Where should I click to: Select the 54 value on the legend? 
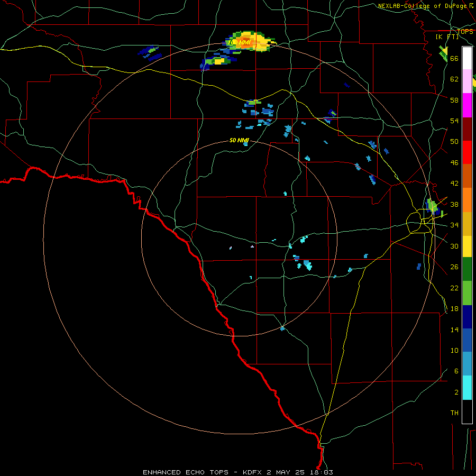click(454, 121)
